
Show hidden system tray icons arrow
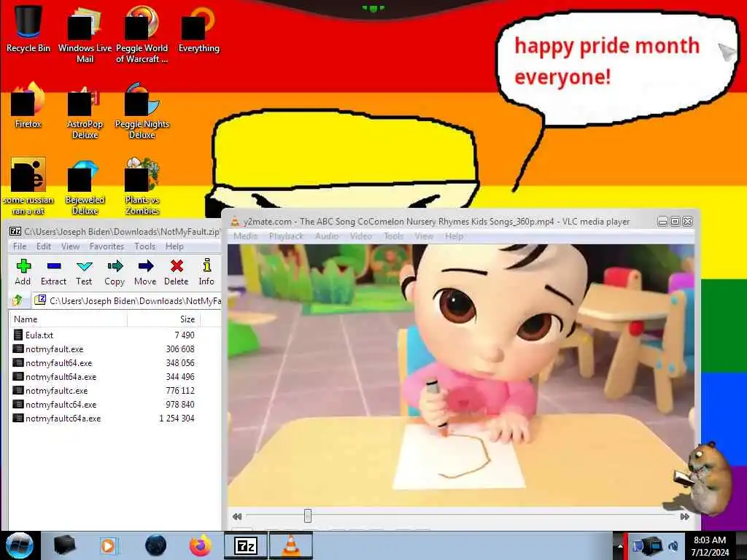619,546
